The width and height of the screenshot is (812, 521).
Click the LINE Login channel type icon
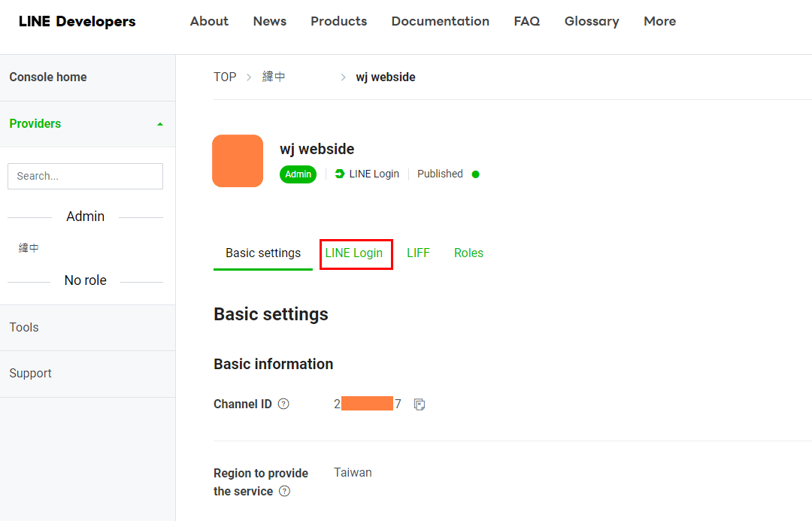[x=340, y=174]
